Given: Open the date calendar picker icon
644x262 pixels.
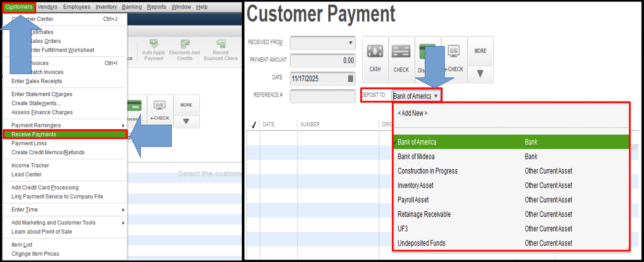Looking at the screenshot, I should click(x=350, y=78).
